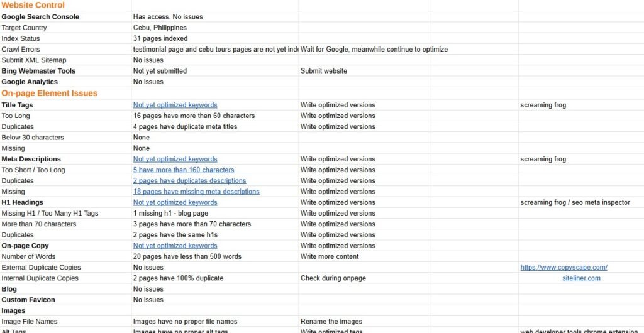Select the 'Website Control' heading cell
The width and height of the screenshot is (644, 333).
(x=65, y=5)
